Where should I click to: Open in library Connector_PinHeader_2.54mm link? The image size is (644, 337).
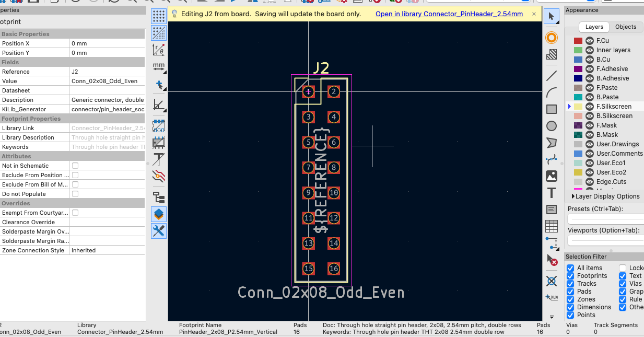[x=449, y=14]
